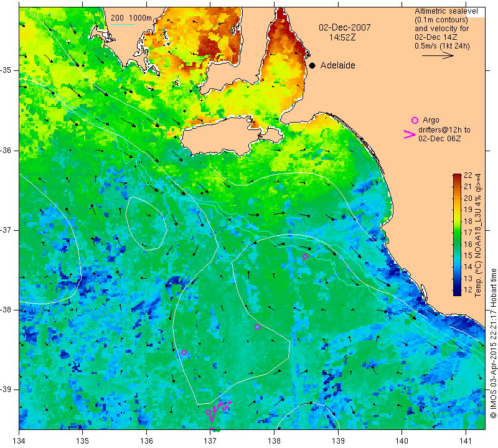Click the velocity scale arrow in legend
The image size is (498, 448).
(x=438, y=55)
